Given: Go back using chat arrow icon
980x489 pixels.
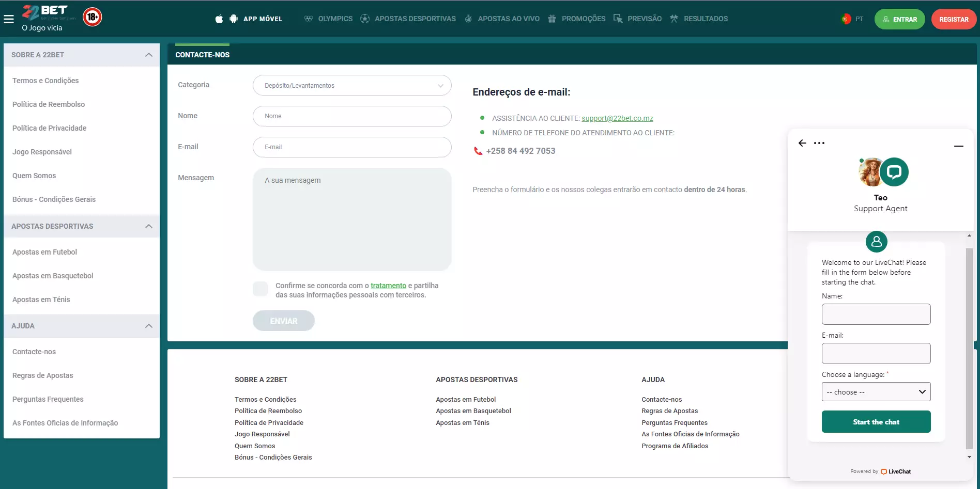Looking at the screenshot, I should pyautogui.click(x=802, y=143).
